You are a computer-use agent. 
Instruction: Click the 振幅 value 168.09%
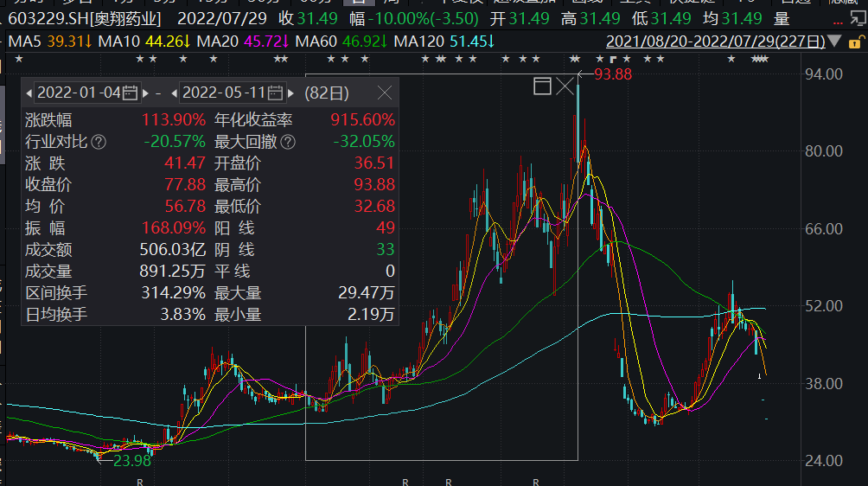click(x=173, y=227)
